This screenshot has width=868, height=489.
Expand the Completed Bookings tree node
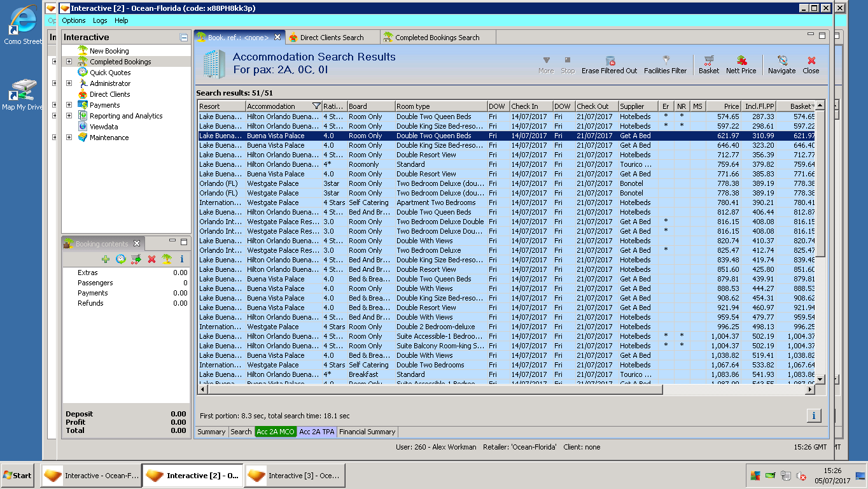point(69,62)
